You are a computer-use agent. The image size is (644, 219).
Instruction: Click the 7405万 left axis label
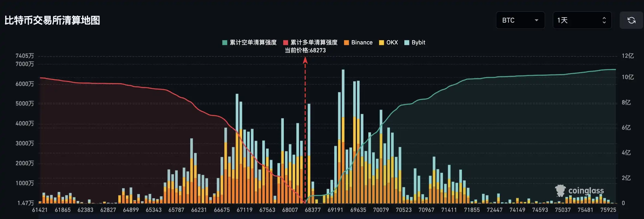pyautogui.click(x=25, y=56)
